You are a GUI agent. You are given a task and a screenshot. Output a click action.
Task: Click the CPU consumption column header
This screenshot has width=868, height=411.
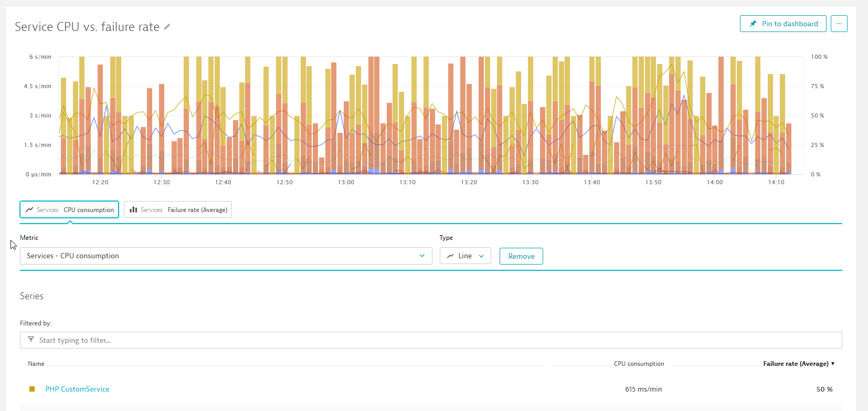coord(639,364)
